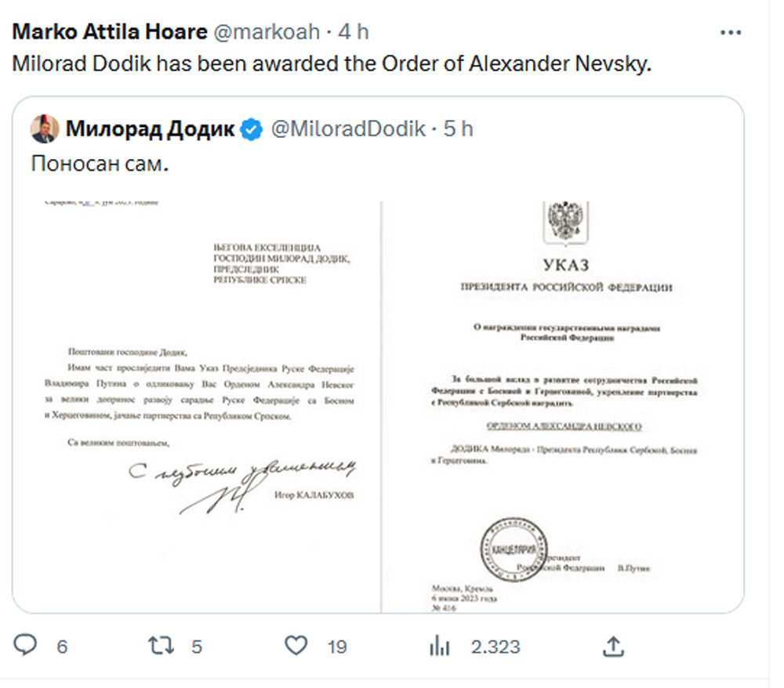Click the 5 h quoted tweet timestamp
784x688 pixels.
click(458, 129)
